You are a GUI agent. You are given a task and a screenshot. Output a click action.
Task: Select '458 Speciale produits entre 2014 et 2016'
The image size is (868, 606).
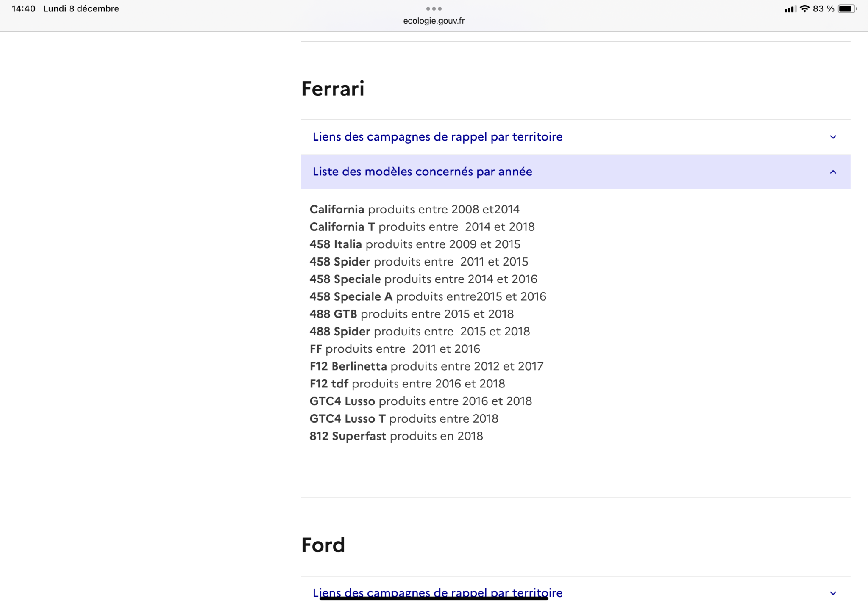pos(423,279)
